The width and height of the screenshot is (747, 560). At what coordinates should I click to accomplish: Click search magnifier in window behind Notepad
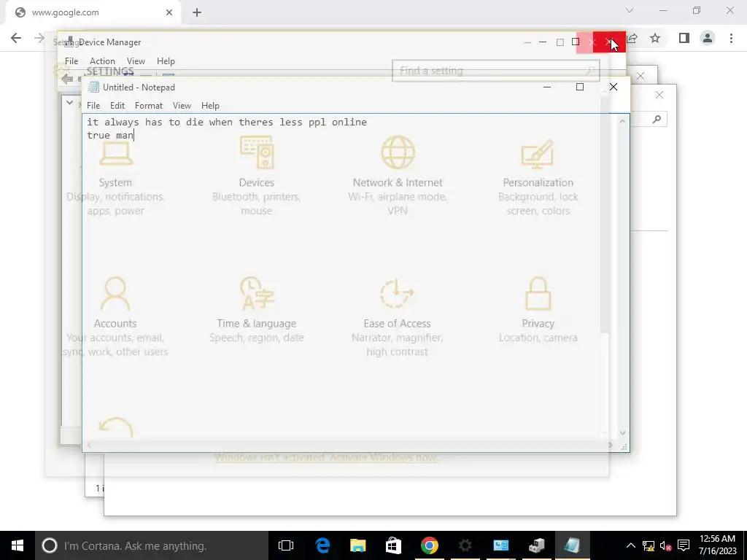point(657,119)
